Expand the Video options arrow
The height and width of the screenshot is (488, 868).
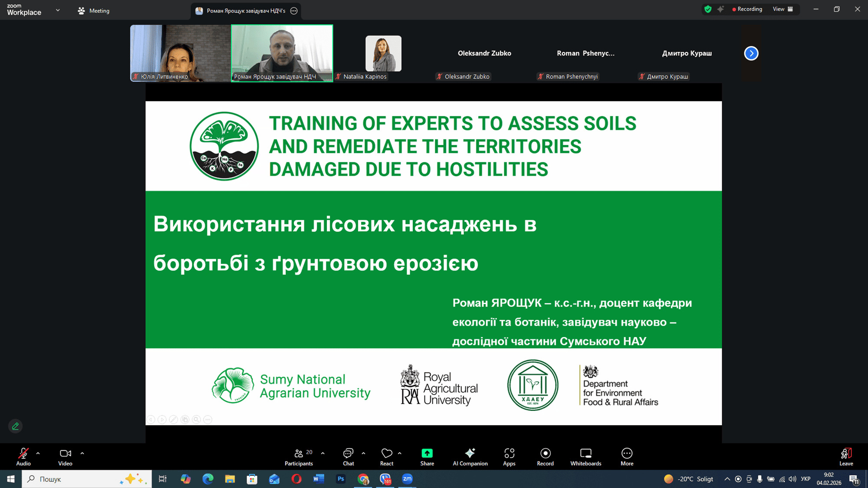tap(82, 453)
